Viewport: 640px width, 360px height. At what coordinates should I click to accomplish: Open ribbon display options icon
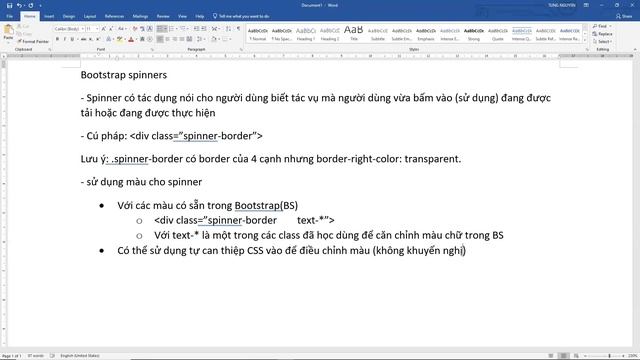click(586, 5)
